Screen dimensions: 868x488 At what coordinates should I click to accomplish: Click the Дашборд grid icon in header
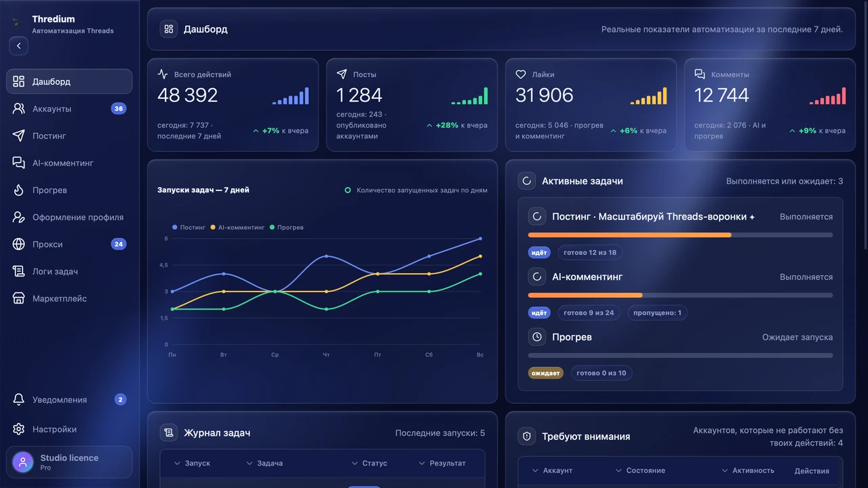[x=168, y=29]
